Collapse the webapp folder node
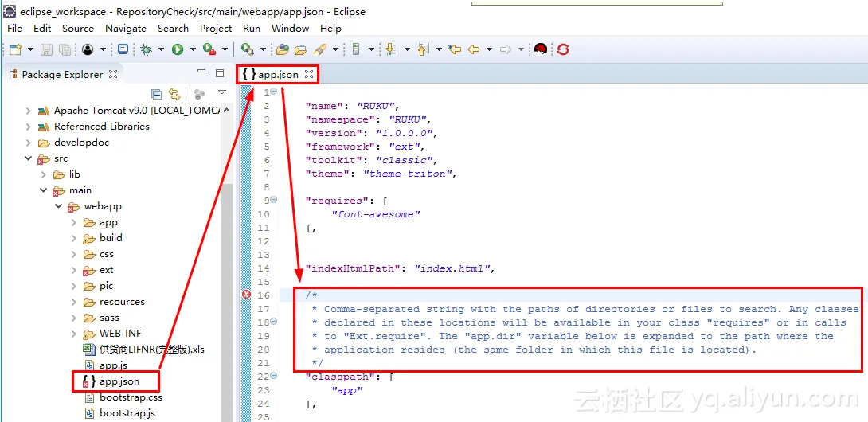The height and width of the screenshot is (422, 868). (x=59, y=206)
